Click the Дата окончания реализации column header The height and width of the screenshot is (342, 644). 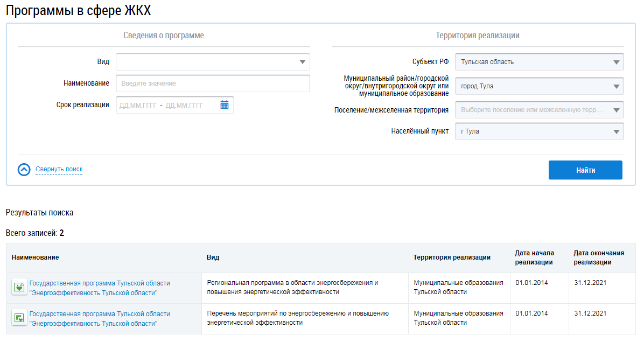599,257
